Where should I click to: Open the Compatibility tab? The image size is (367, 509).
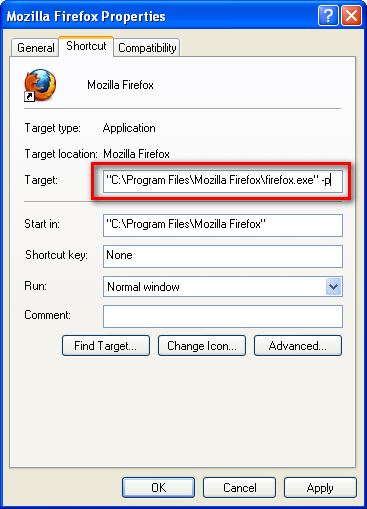147,48
